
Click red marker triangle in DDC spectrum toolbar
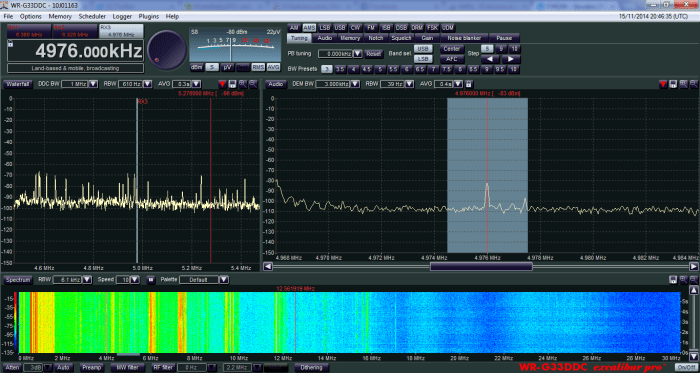point(222,84)
